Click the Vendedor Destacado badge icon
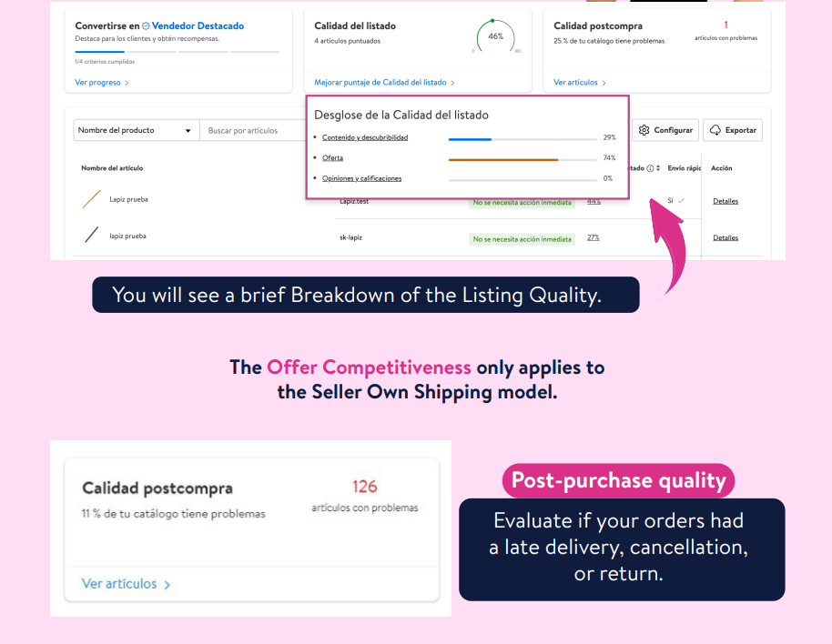The width and height of the screenshot is (832, 644). 146,26
